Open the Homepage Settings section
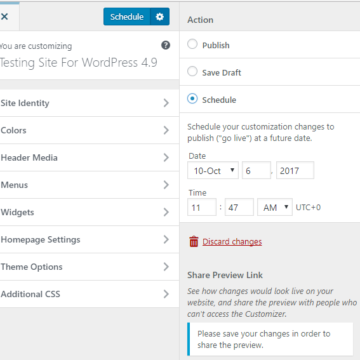Viewport: 360px width, 360px height. point(89,240)
